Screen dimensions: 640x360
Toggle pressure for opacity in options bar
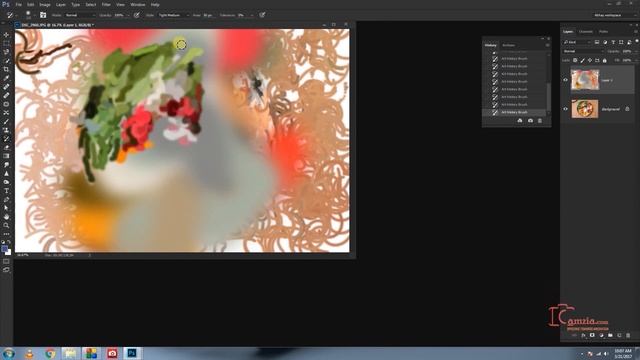tap(137, 15)
